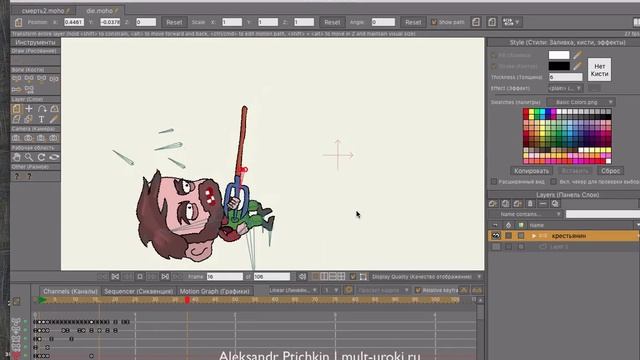
Task: Open the onion skin dropdown in timeline
Action: click(383, 290)
